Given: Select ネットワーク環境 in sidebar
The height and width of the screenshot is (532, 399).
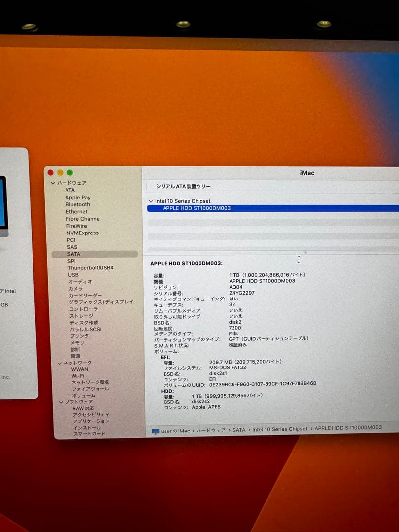Looking at the screenshot, I should [90, 382].
